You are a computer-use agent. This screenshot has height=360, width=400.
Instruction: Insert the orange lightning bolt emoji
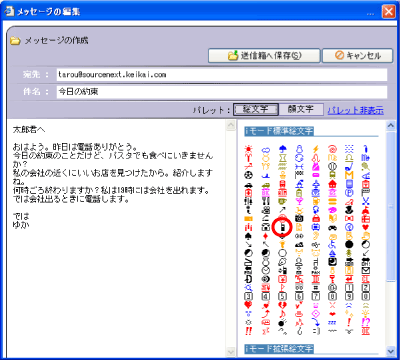[316, 149]
